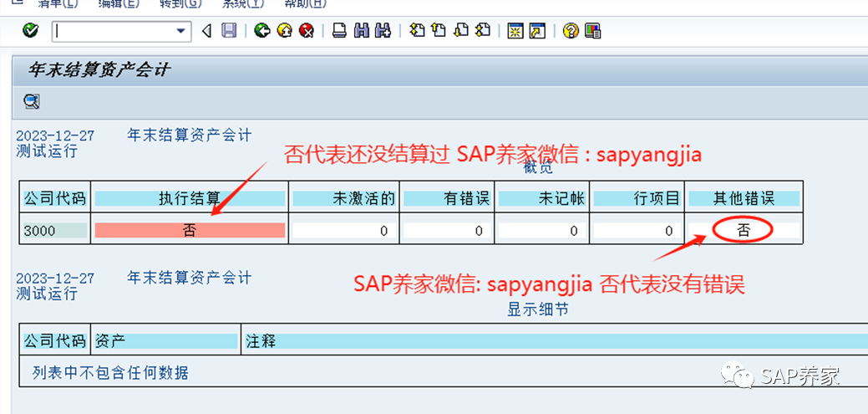Image resolution: width=868 pixels, height=414 pixels.
Task: Select the 注释 header in details table
Action: coord(556,341)
